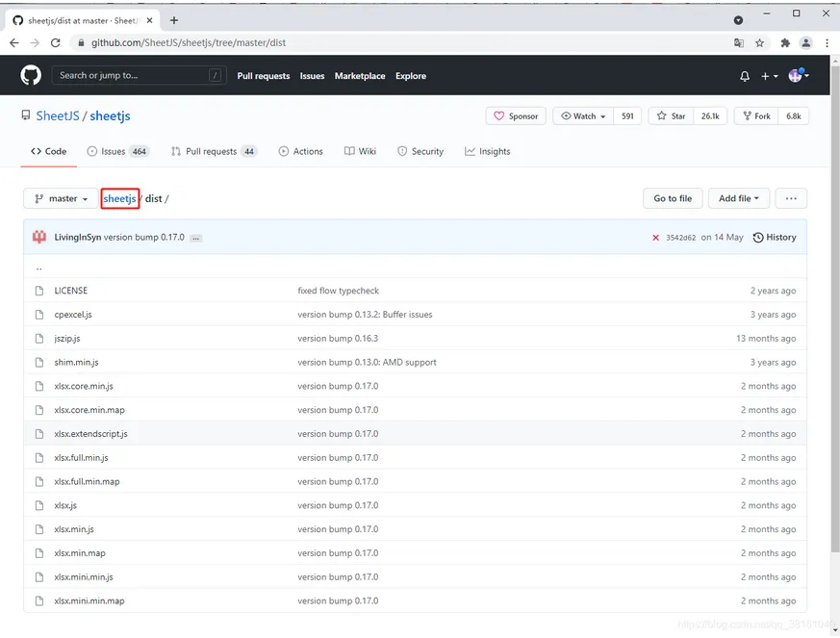The height and width of the screenshot is (638, 840).
Task: Click the LICENSE file icon
Action: (39, 291)
